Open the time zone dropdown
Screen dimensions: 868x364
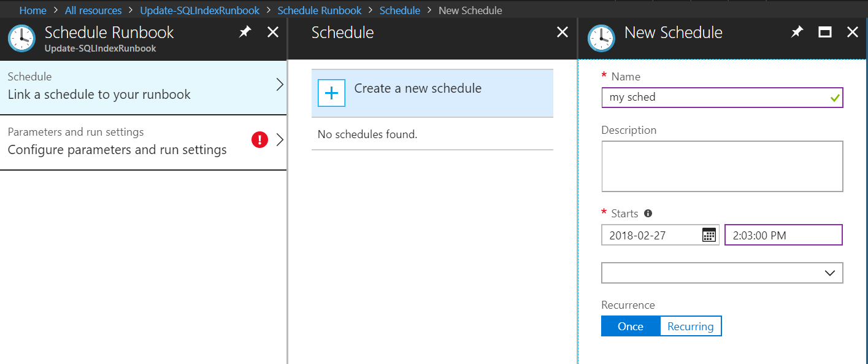(x=722, y=273)
